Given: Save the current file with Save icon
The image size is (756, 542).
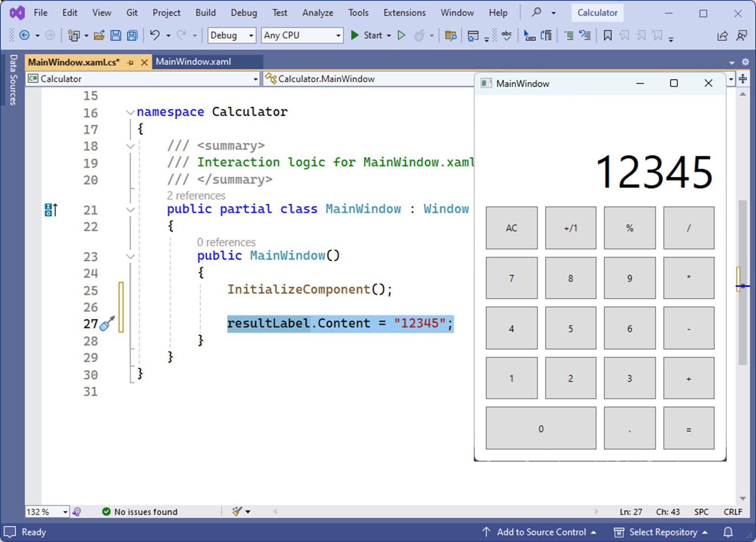Looking at the screenshot, I should [116, 35].
